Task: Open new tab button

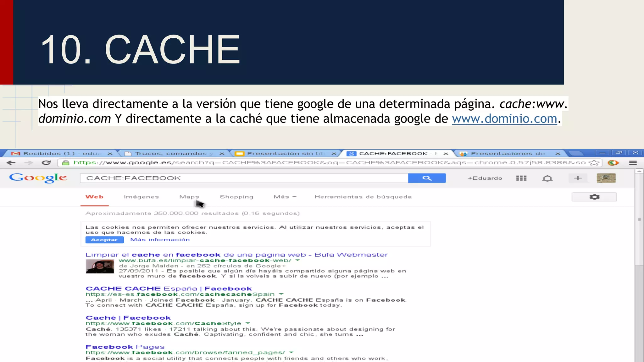Action: (x=575, y=154)
